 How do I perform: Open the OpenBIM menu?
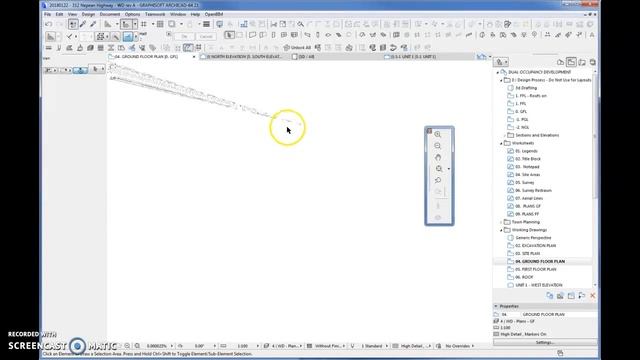coord(213,14)
